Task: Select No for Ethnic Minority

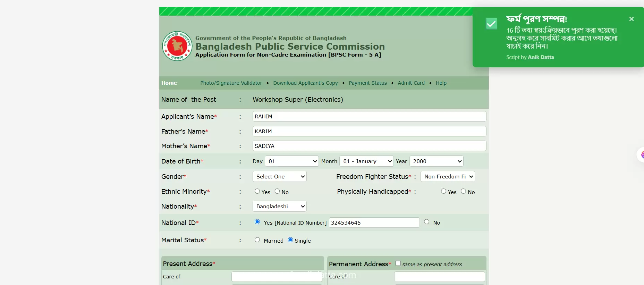Action: (x=277, y=191)
